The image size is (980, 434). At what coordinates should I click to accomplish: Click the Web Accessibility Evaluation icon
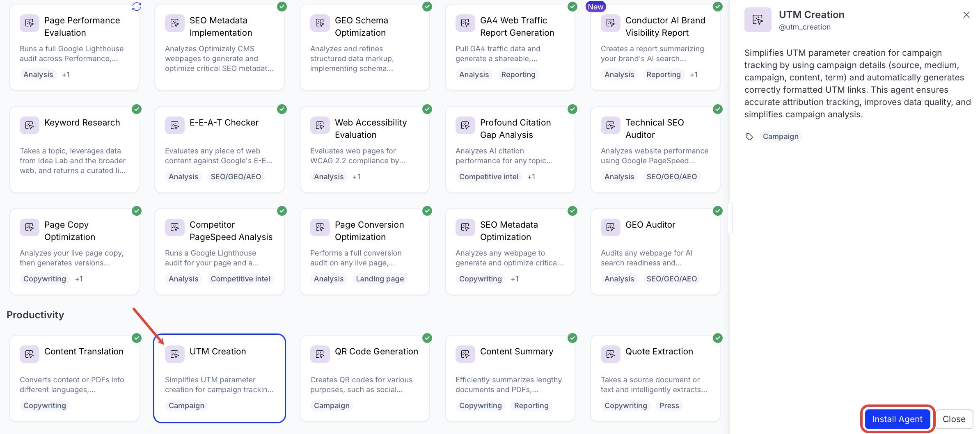click(320, 125)
